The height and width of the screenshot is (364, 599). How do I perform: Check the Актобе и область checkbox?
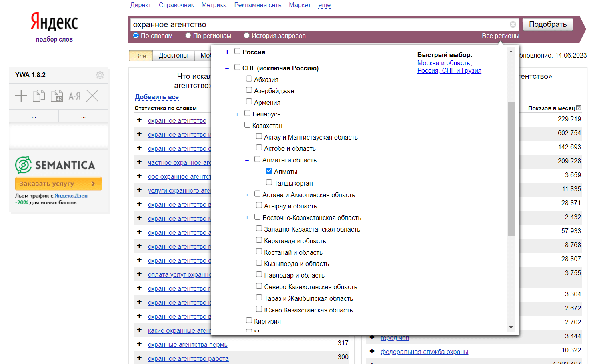coord(259,148)
